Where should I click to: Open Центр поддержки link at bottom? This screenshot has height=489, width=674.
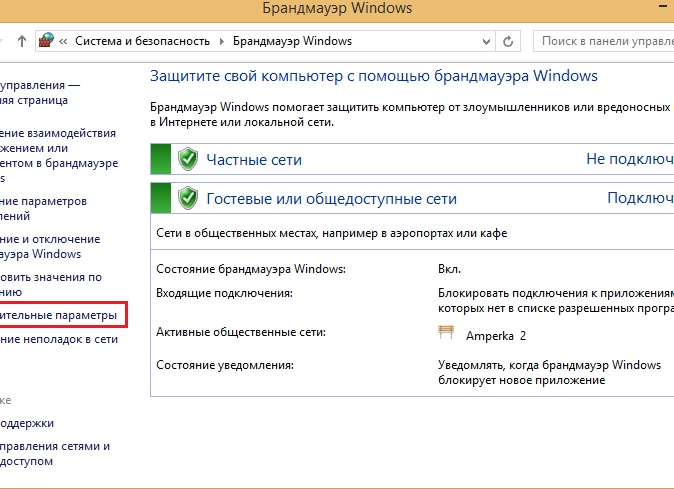(27, 423)
